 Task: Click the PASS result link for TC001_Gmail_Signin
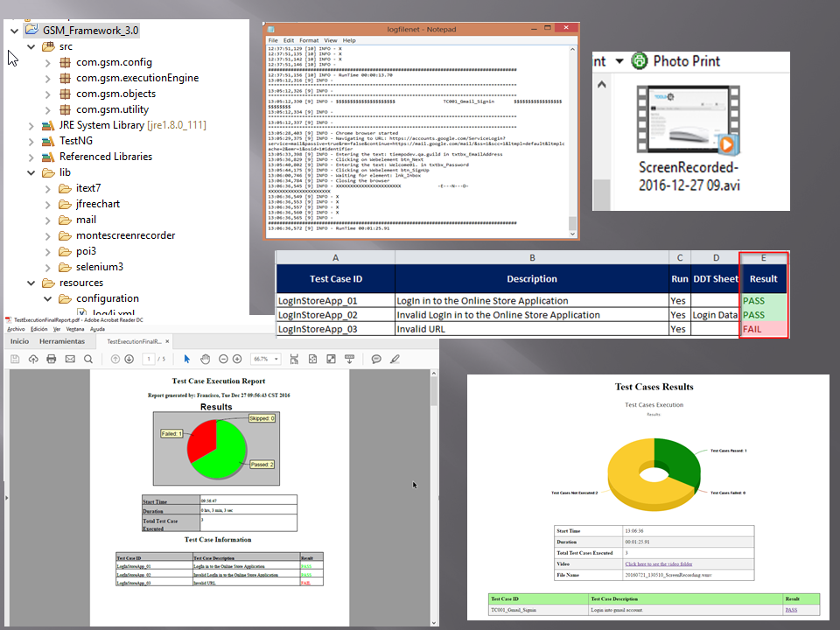click(790, 610)
